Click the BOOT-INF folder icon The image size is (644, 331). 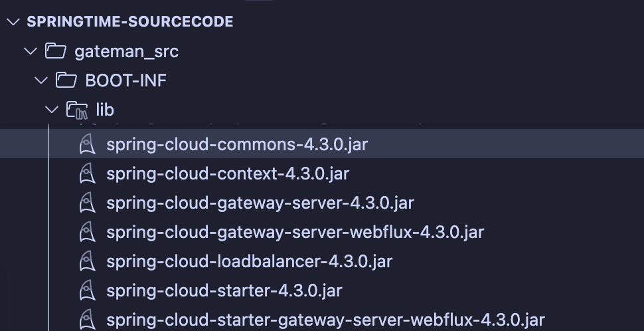pyautogui.click(x=66, y=80)
